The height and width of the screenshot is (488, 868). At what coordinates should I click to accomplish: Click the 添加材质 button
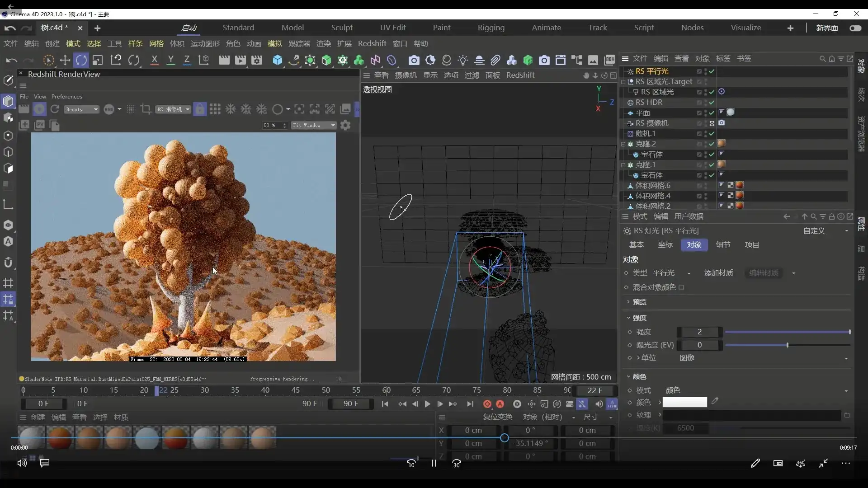pyautogui.click(x=718, y=273)
